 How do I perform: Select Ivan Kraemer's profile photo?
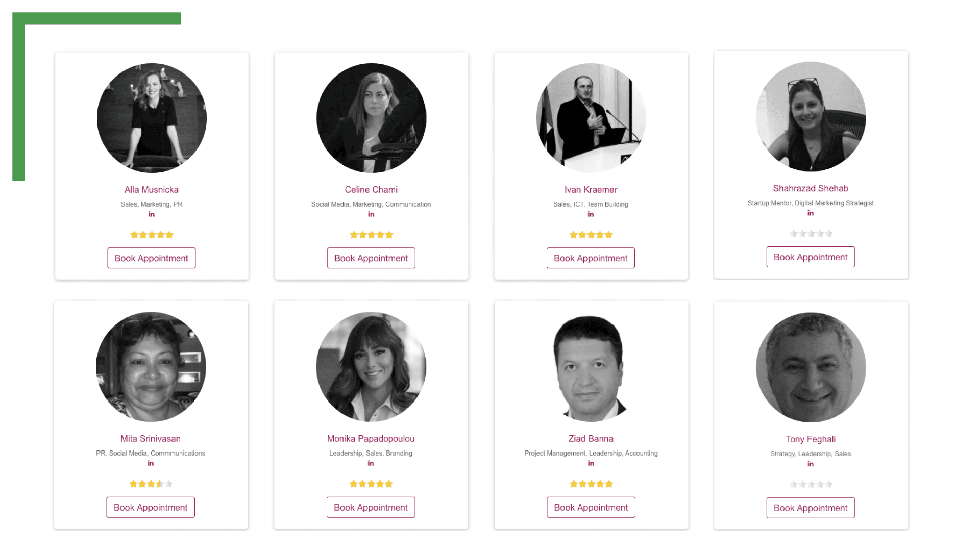click(x=591, y=118)
